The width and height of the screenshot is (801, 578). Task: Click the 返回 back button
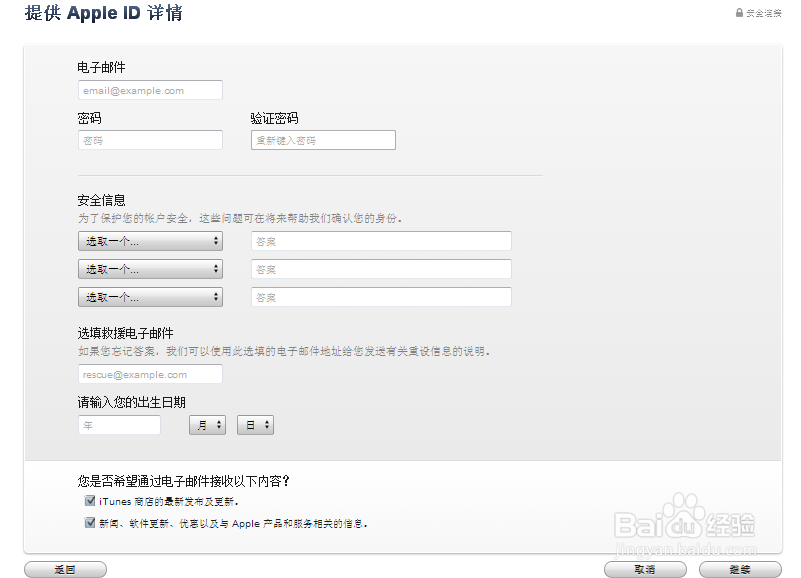click(65, 569)
